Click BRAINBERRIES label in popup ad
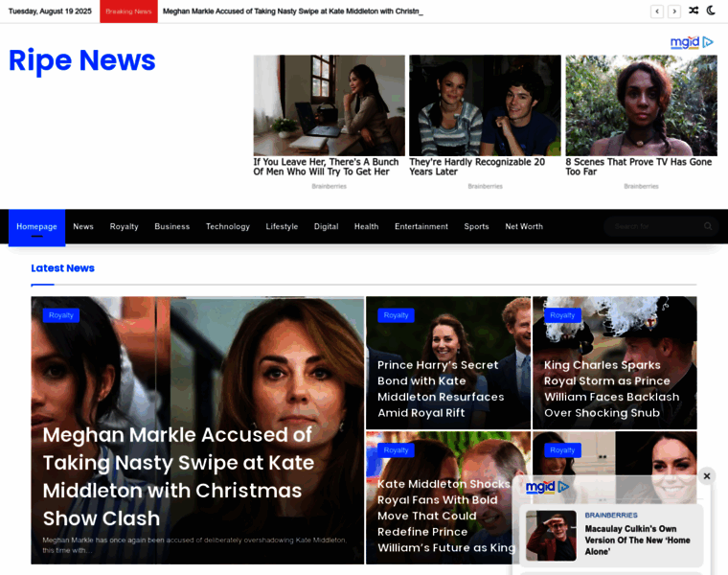Viewport: 728px width, 575px height. [x=611, y=515]
